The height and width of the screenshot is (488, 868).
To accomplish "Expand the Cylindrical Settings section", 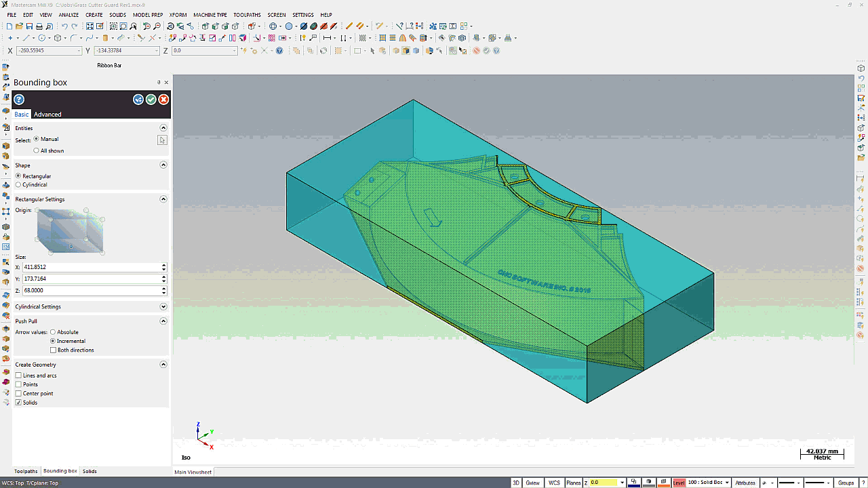I will coord(163,306).
